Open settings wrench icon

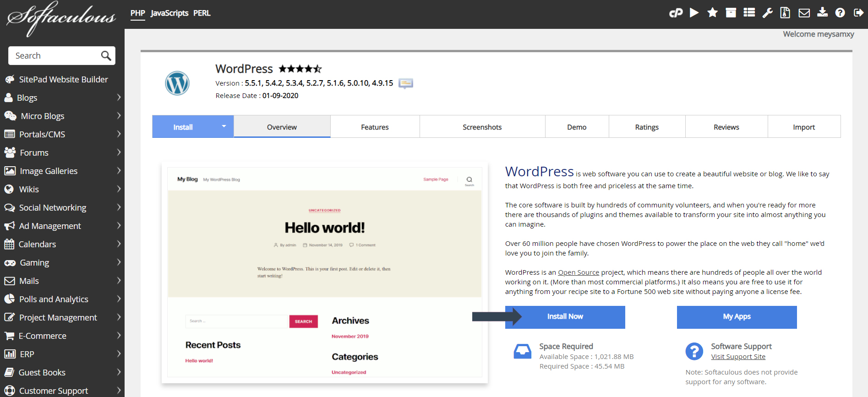click(x=768, y=13)
